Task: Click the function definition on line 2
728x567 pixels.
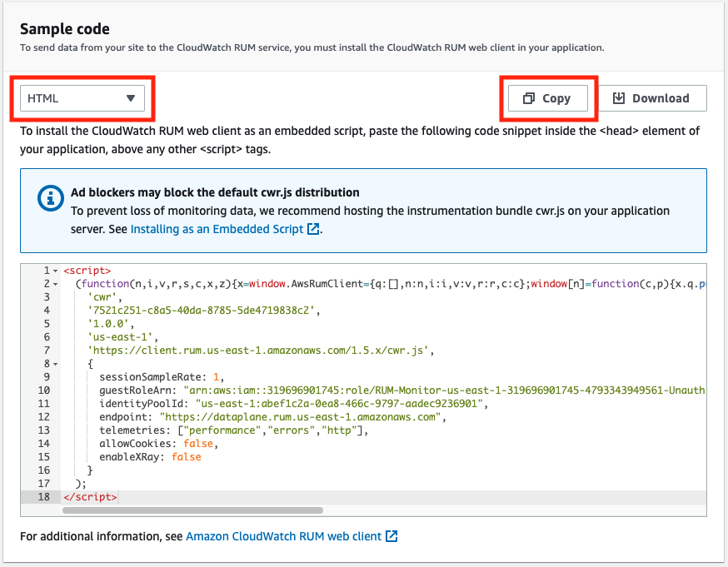Action: click(391, 284)
